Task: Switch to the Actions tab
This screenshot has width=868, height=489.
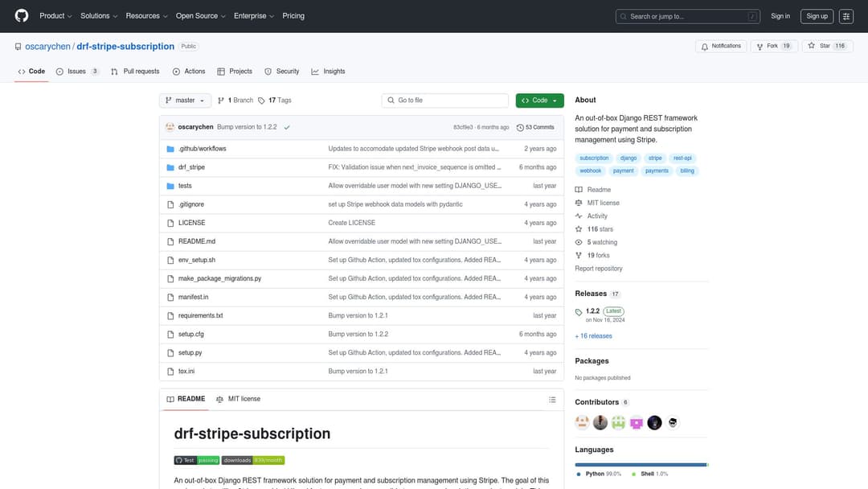Action: point(189,72)
